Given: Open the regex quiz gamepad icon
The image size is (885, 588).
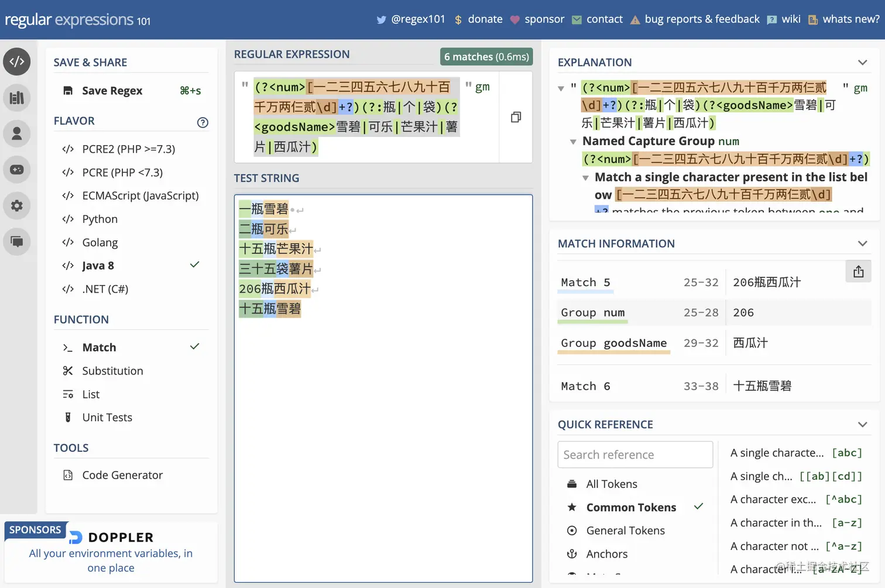Looking at the screenshot, I should click(17, 170).
